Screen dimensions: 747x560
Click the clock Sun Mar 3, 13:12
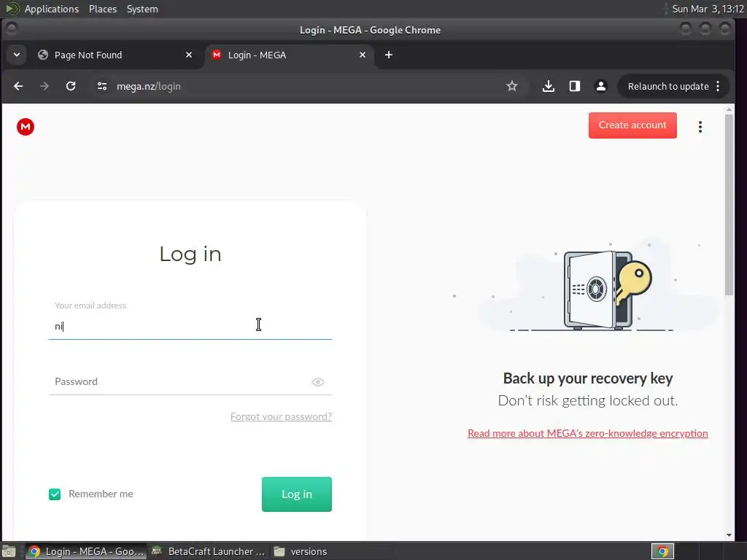point(708,9)
